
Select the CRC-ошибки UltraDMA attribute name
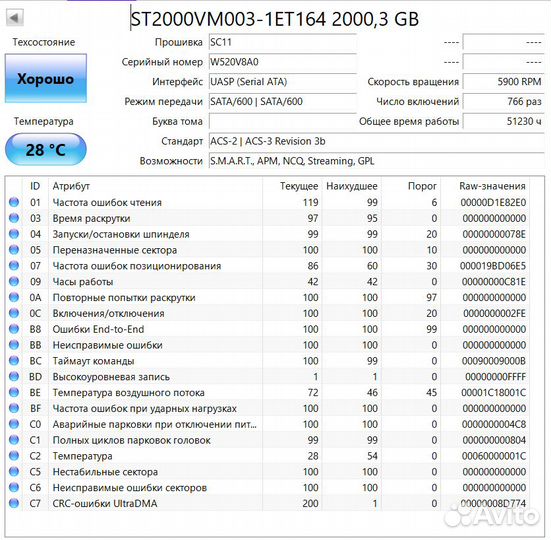click(x=105, y=503)
